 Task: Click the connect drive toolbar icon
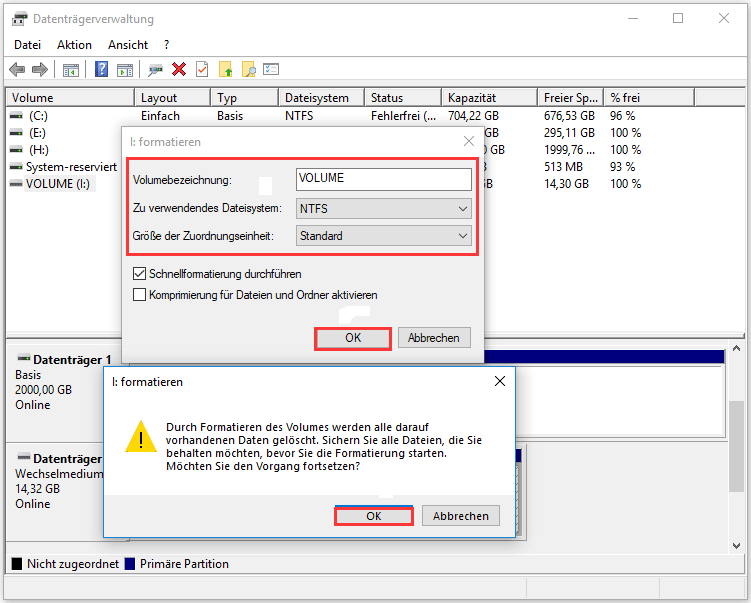tap(155, 69)
